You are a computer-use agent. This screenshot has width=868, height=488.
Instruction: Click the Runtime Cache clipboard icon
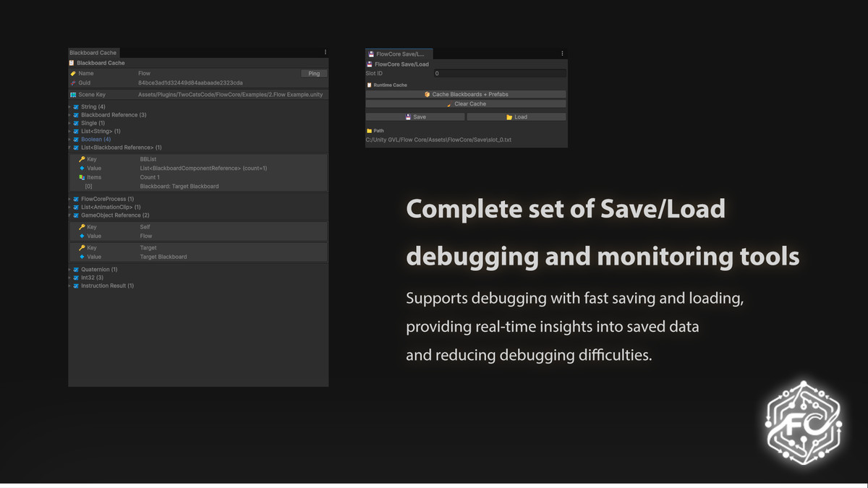pos(370,85)
